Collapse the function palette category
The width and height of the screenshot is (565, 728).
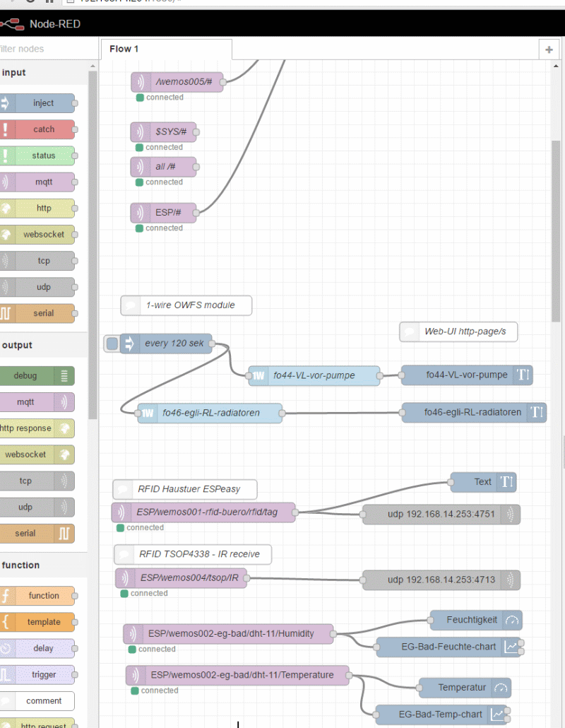[44, 565]
